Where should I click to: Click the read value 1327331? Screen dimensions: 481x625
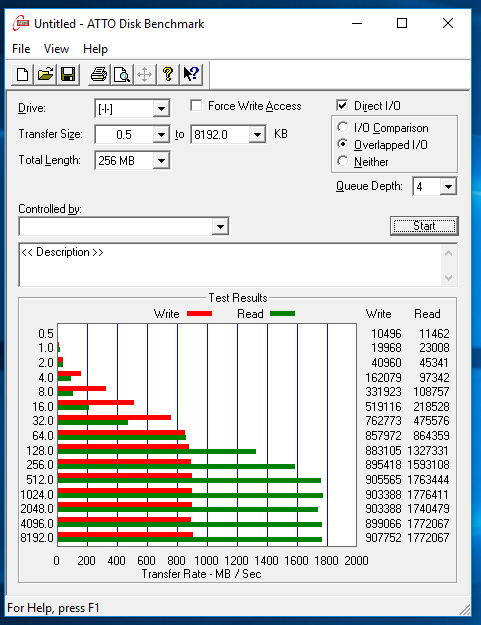pos(428,451)
